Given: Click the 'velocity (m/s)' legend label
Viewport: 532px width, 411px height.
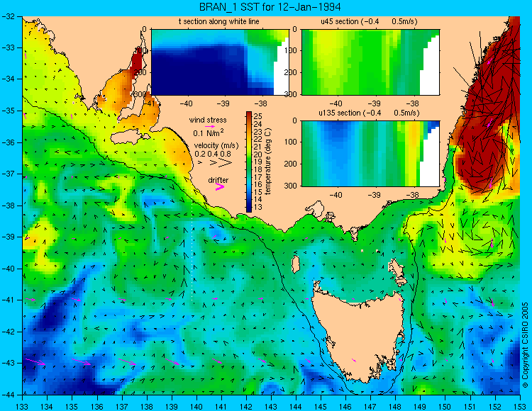Looking at the screenshot, I should 216,146.
